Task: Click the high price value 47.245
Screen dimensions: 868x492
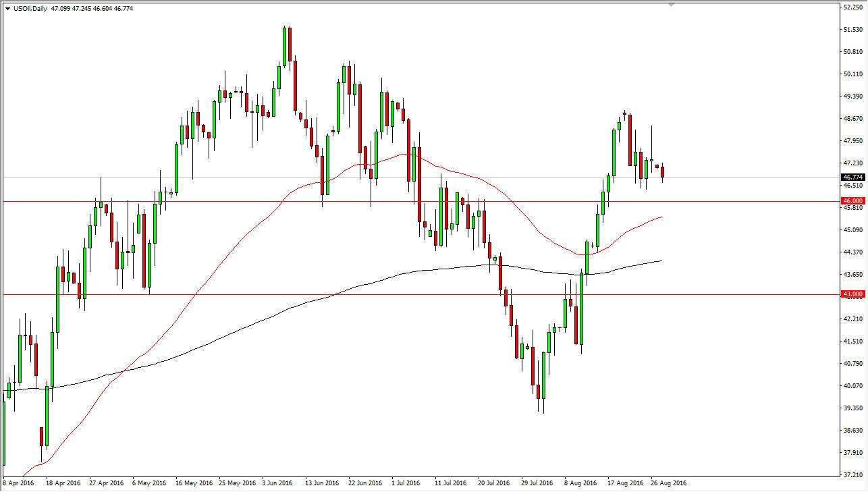Action: (x=82, y=9)
